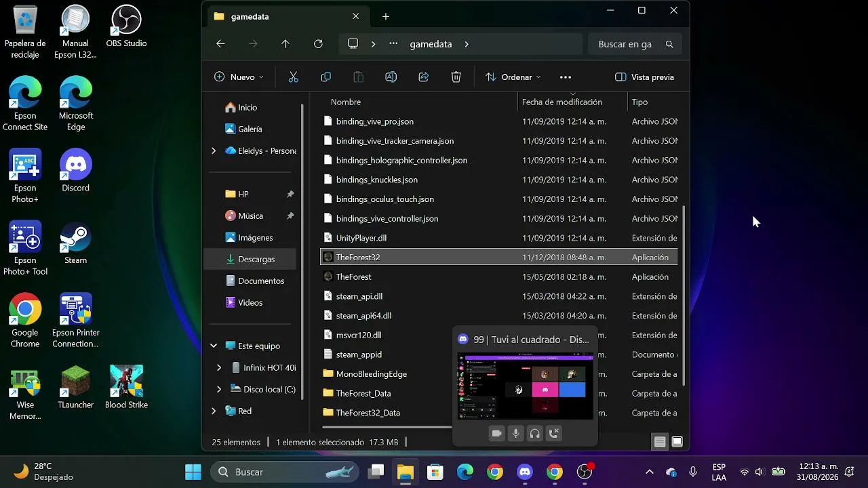Deafen audio using the Discord headphones button

point(535,433)
